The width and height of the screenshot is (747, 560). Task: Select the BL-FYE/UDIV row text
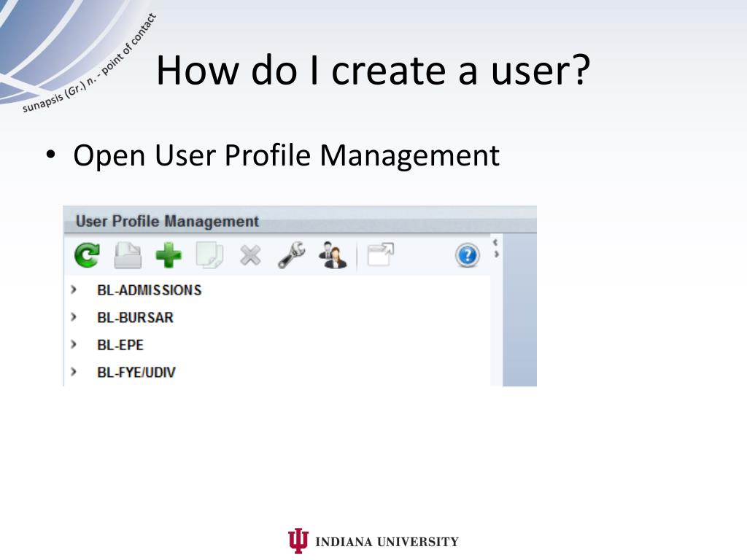point(136,373)
